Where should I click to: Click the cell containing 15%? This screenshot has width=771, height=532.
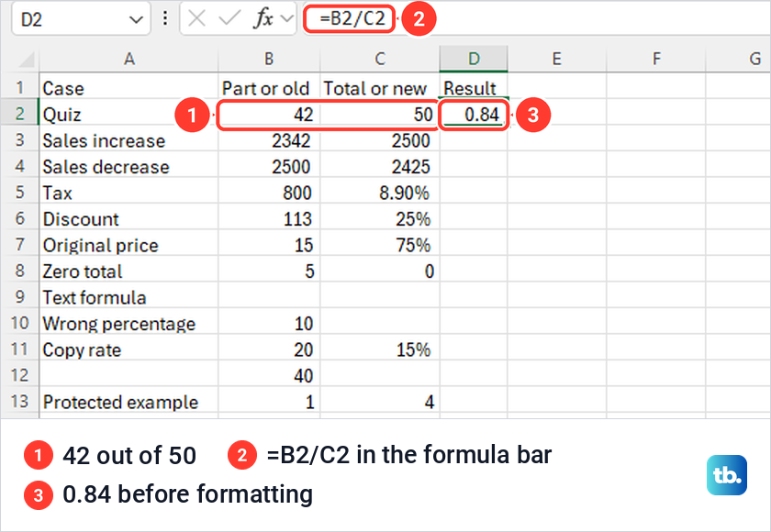coord(380,349)
